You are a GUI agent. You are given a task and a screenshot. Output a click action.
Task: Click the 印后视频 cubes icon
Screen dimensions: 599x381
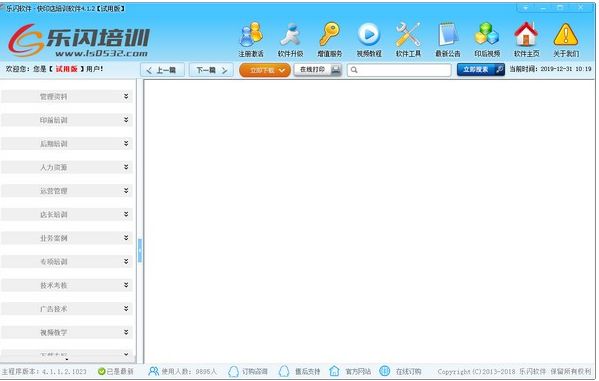click(x=487, y=39)
